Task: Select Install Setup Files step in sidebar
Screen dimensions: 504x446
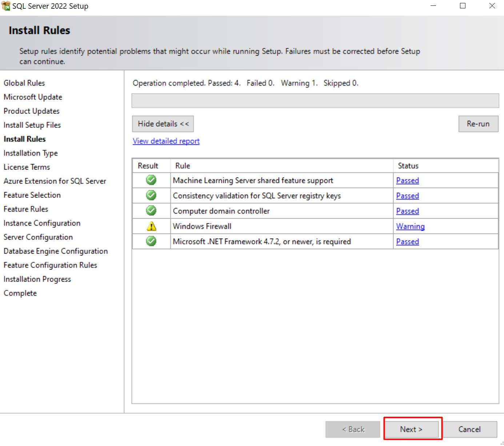Action: 32,125
